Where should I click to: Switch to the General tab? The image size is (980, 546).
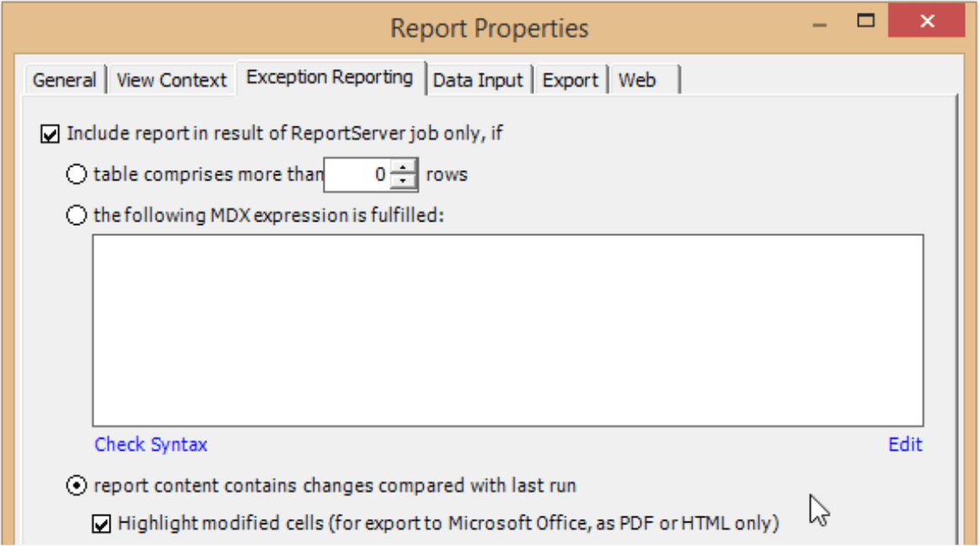(64, 80)
